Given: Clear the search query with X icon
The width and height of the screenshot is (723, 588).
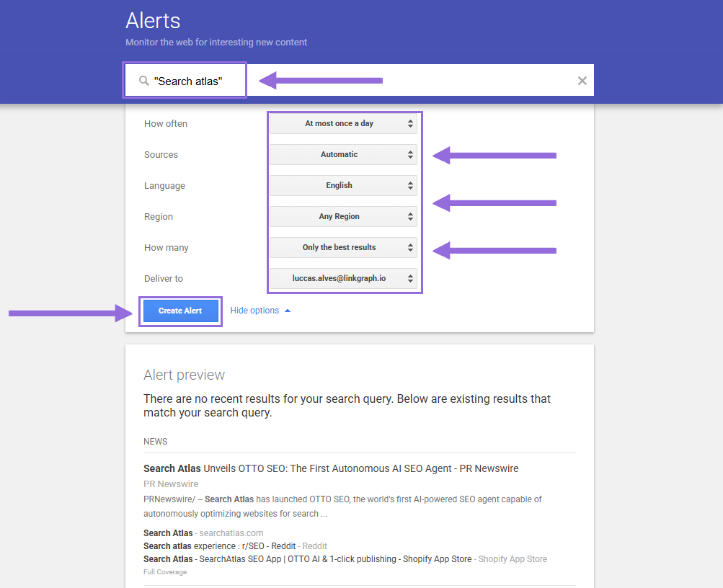Looking at the screenshot, I should pos(582,81).
